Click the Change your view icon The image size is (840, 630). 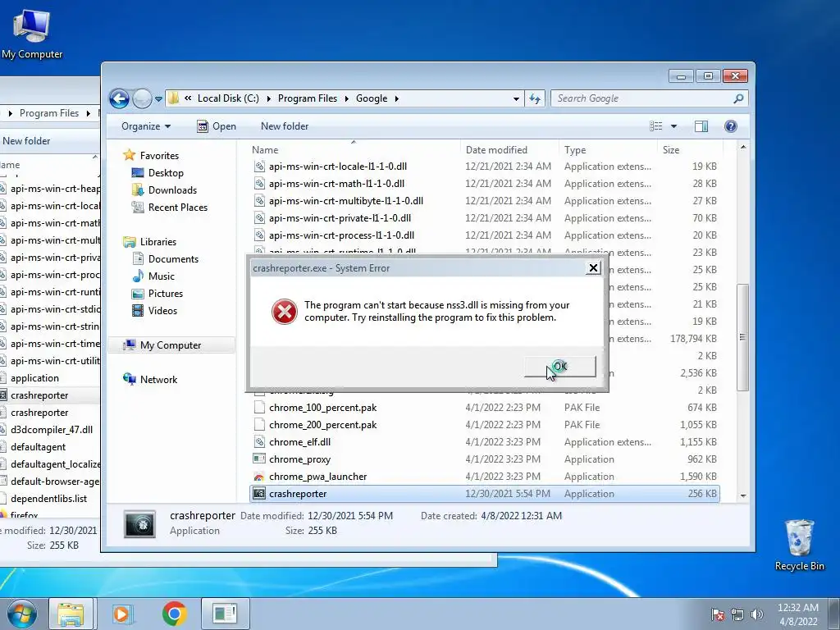(x=655, y=126)
